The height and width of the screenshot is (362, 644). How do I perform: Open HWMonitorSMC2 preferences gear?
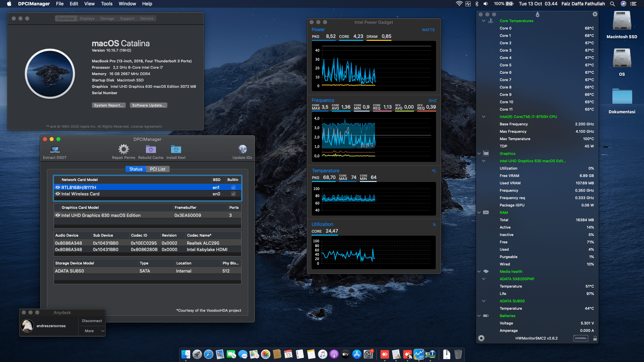[x=481, y=338]
